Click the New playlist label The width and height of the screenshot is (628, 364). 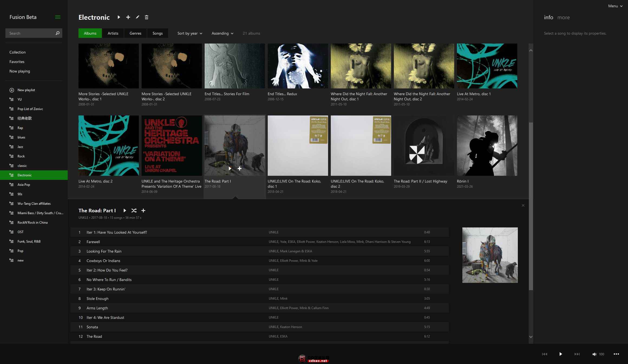(26, 90)
